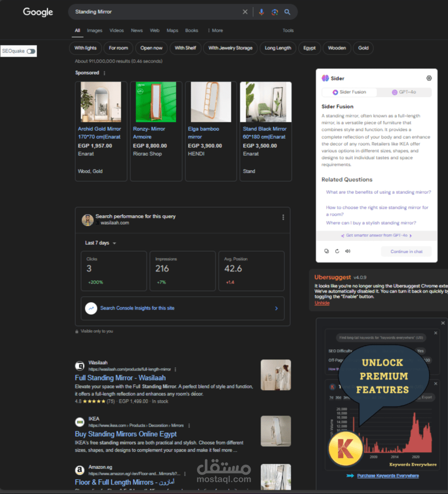Viewport: 448px width, 494px height.
Task: Regenerate Sider answer with refresh icon
Action: tap(337, 251)
